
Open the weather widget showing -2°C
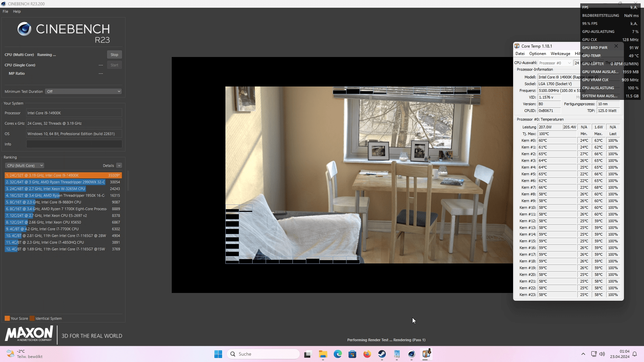(x=25, y=354)
